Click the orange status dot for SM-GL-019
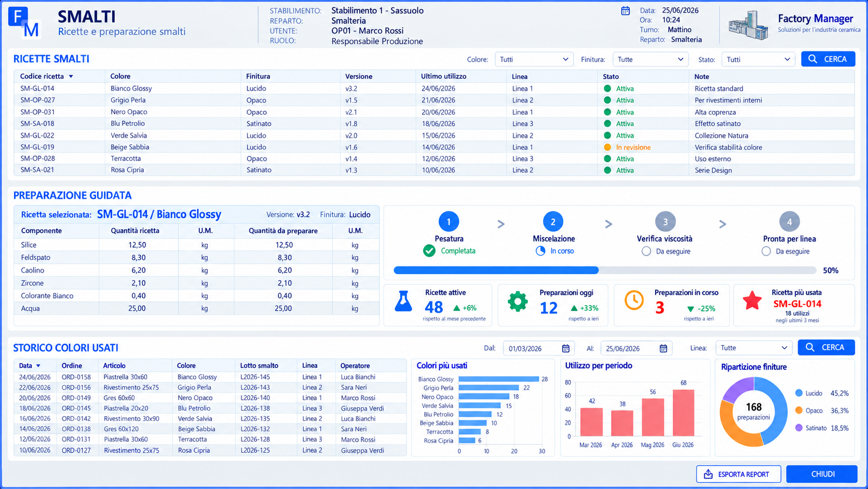The height and width of the screenshot is (489, 868). point(607,147)
